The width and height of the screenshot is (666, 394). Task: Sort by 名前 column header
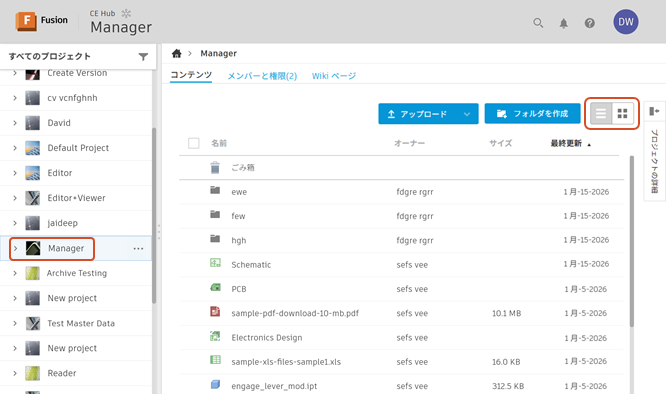click(x=219, y=144)
